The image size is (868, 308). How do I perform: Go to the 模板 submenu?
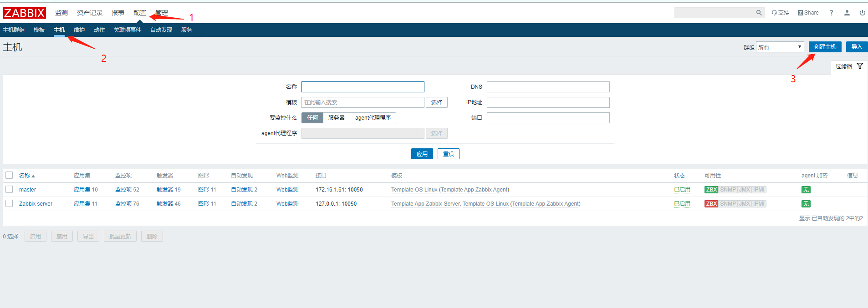point(39,30)
